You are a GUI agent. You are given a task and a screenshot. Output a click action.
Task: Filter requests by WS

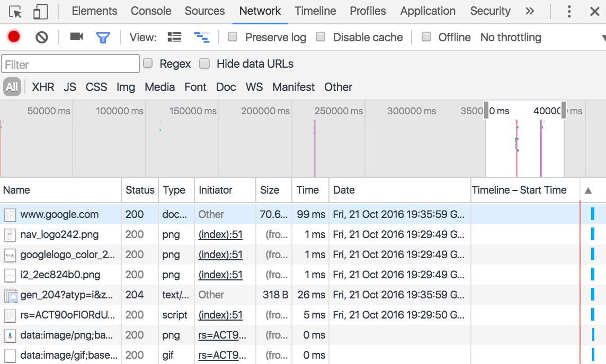(x=254, y=87)
